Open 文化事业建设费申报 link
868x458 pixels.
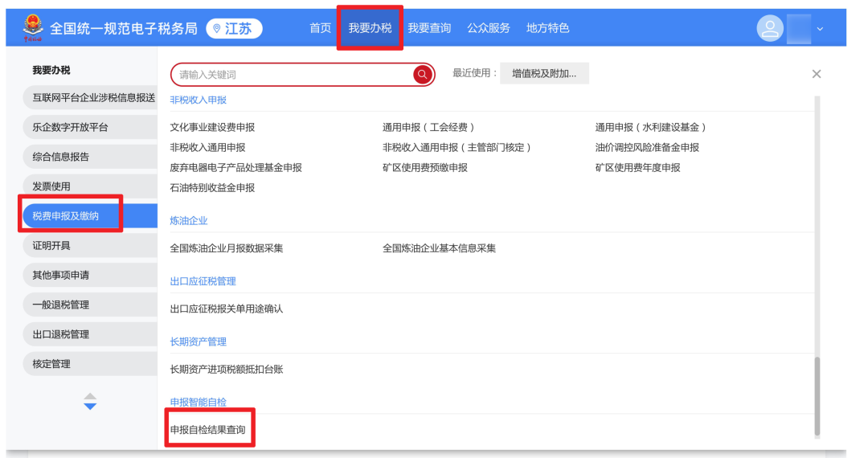[x=212, y=127]
